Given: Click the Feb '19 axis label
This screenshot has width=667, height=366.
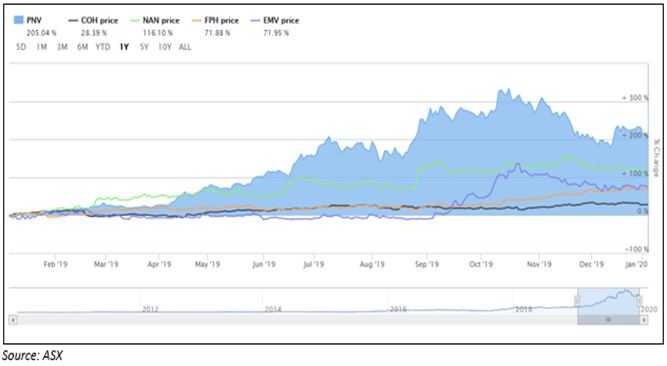Looking at the screenshot, I should pyautogui.click(x=55, y=264).
